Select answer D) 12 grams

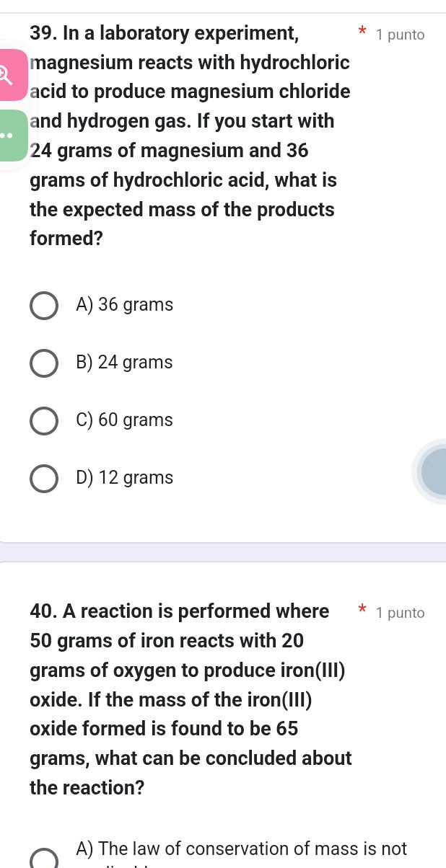pos(44,478)
